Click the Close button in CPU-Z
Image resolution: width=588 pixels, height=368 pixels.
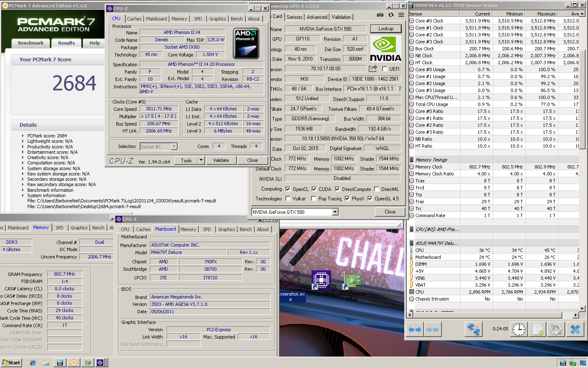[x=252, y=160]
